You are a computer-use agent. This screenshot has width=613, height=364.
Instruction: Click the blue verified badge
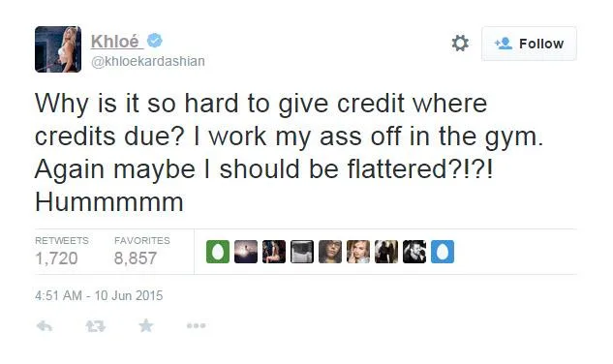[x=155, y=41]
